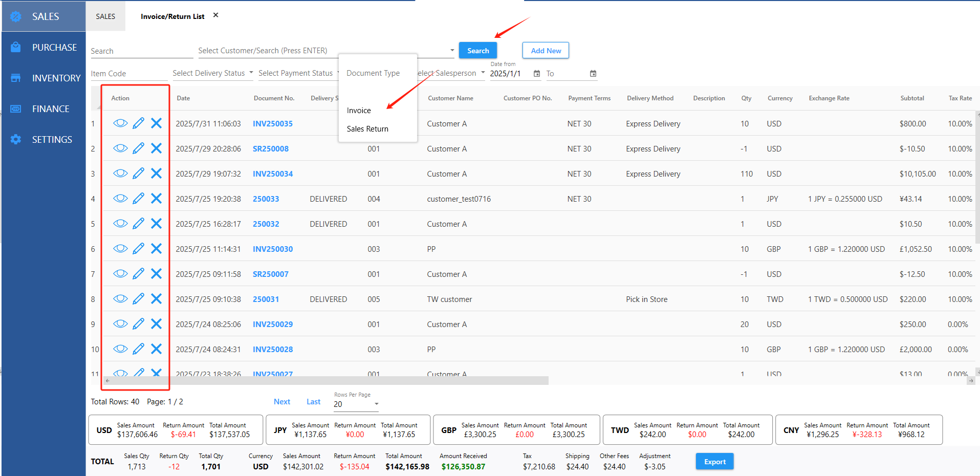View INV250029 using its eye icon

tap(120, 324)
